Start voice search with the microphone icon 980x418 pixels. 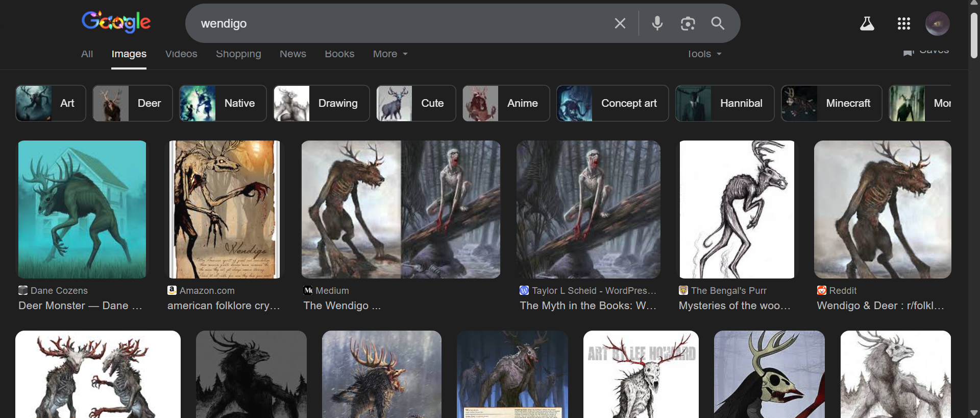click(x=657, y=24)
